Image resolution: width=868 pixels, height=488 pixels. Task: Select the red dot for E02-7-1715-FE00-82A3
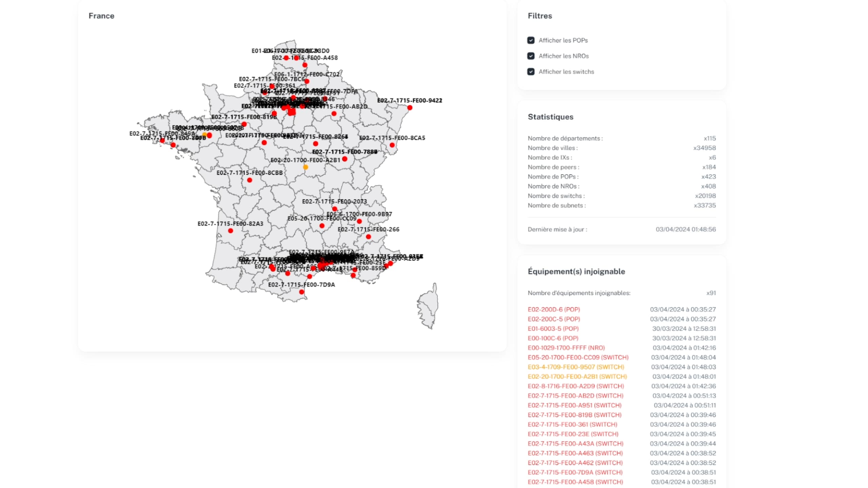pos(231,231)
